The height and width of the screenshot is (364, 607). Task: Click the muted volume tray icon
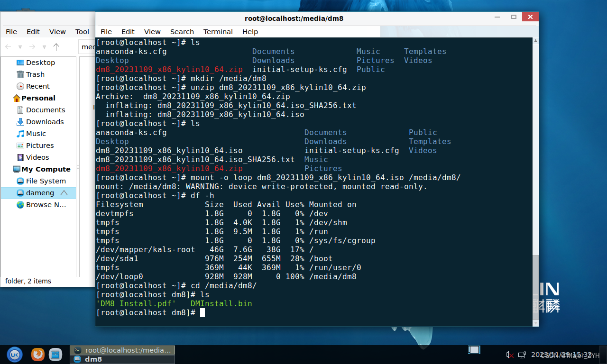509,355
